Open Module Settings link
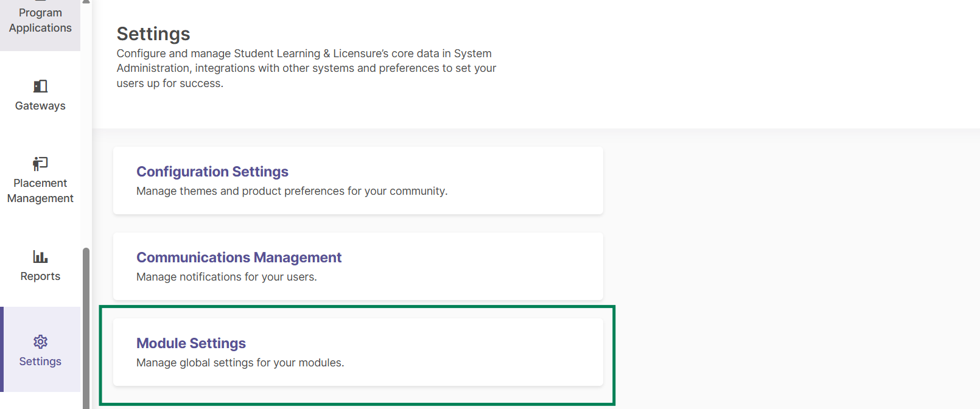Viewport: 980px width, 409px height. click(191, 343)
